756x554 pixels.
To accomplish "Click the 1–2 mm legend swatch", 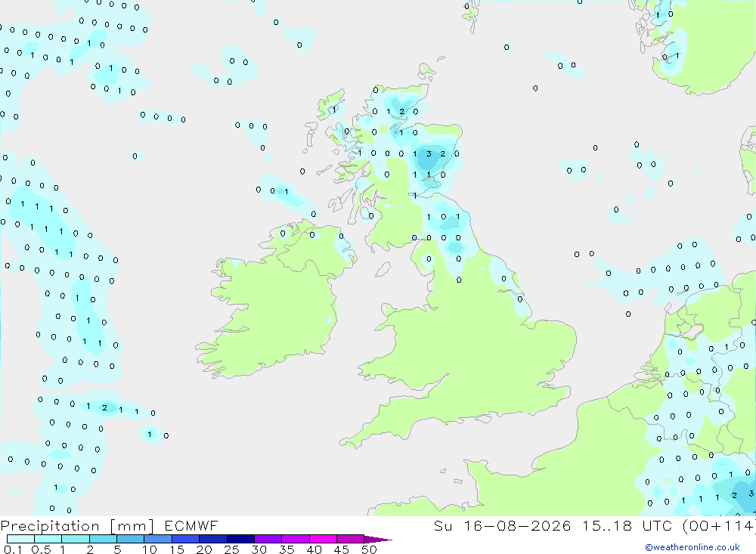I will click(76, 539).
